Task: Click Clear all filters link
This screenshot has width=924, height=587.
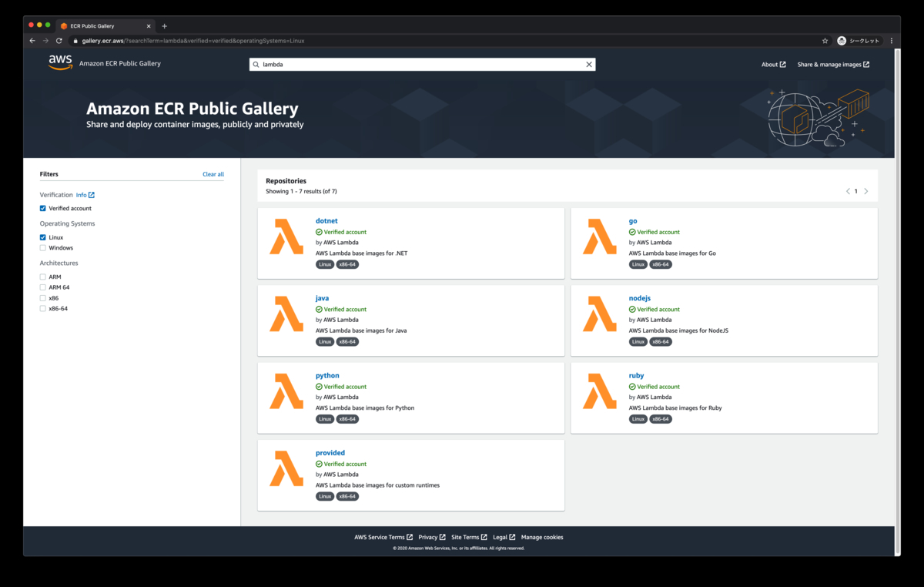Action: (x=213, y=174)
